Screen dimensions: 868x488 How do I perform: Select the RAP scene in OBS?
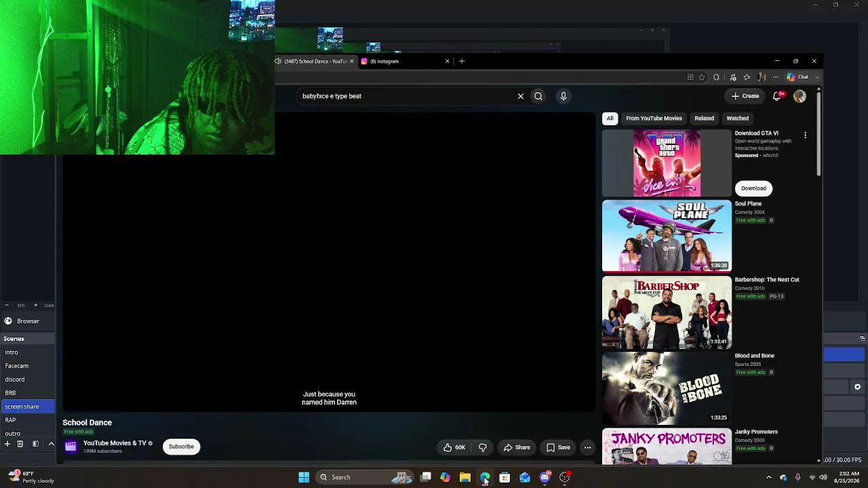click(x=27, y=420)
